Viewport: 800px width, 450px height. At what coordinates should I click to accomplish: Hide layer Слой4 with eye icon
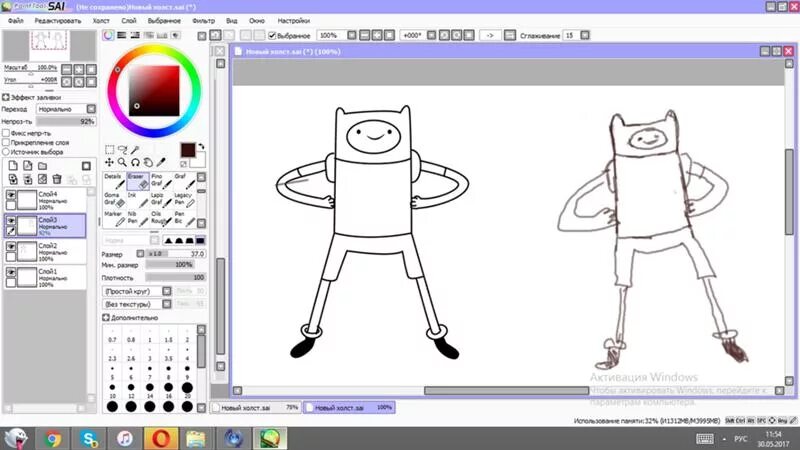pos(11,195)
